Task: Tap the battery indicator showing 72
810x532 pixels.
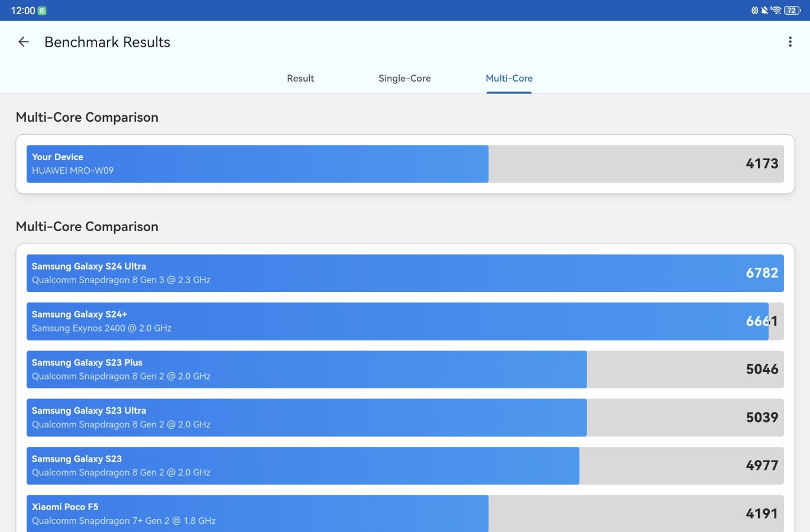Action: click(792, 11)
